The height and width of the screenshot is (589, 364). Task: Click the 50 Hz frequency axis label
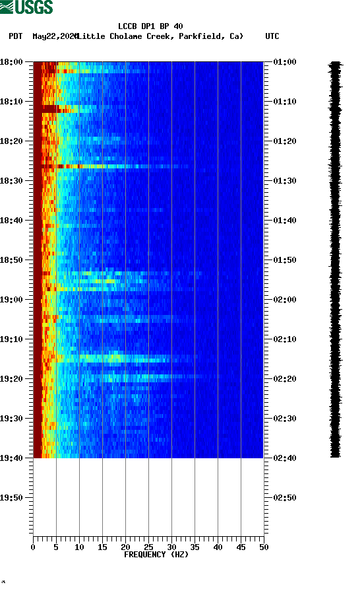click(264, 547)
